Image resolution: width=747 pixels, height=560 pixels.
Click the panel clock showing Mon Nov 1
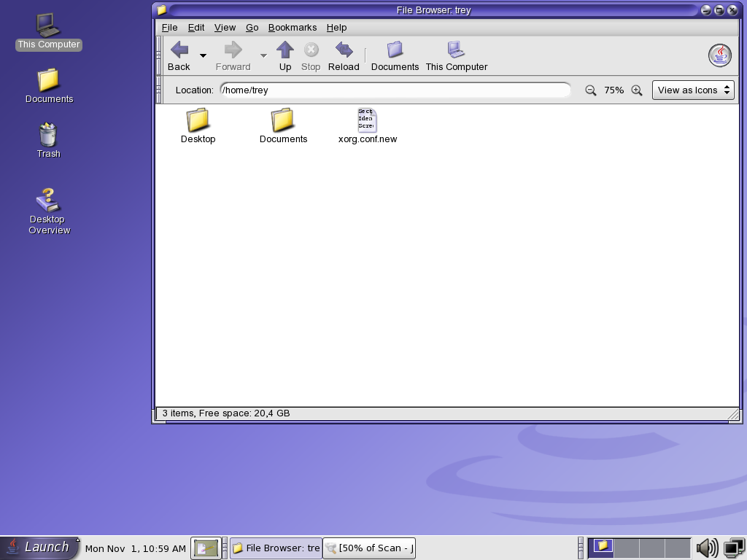[135, 548]
